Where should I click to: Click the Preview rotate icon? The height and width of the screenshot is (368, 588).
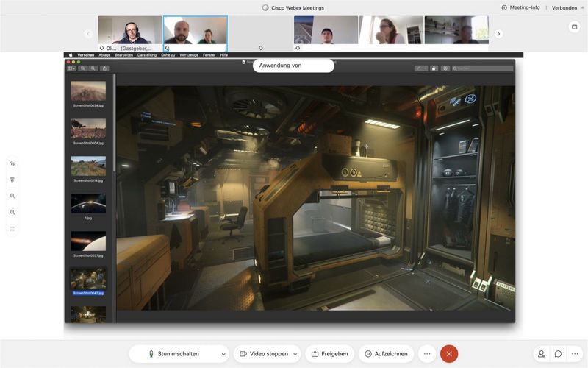pyautogui.click(x=434, y=68)
